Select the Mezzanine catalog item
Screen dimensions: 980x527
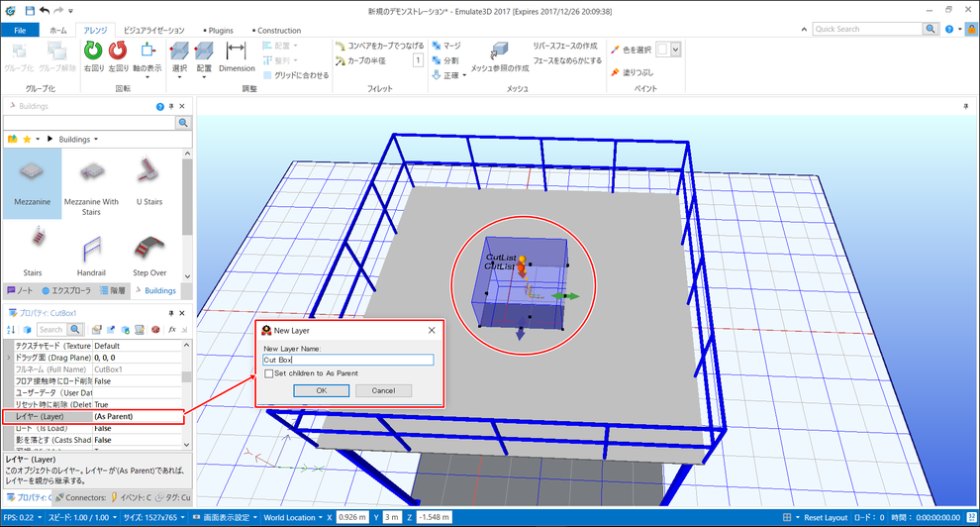point(33,182)
